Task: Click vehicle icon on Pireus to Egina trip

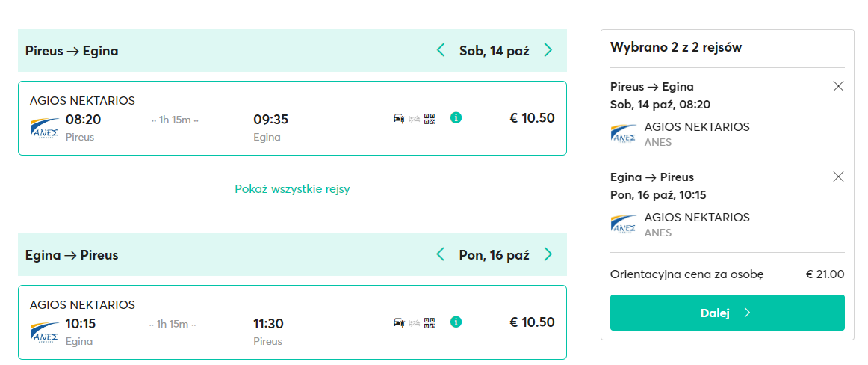Action: tap(399, 118)
